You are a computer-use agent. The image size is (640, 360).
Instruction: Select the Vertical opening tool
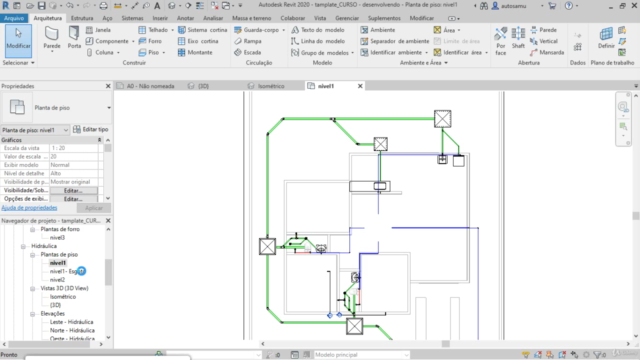544,41
